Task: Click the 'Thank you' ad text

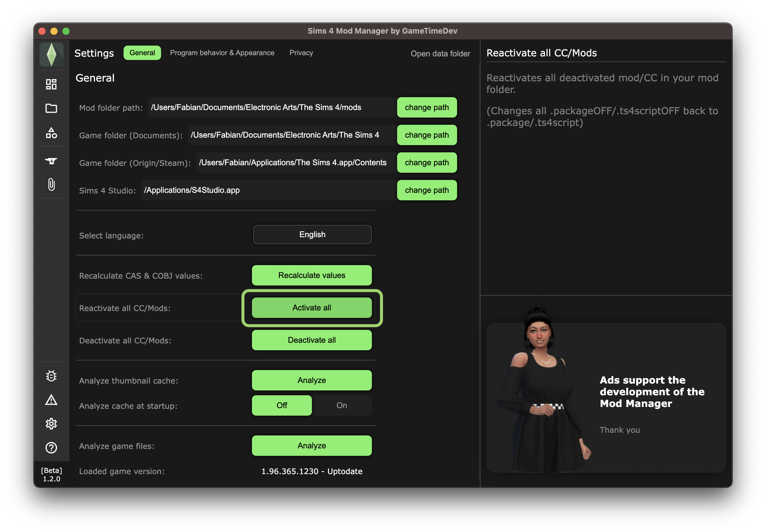Action: pyautogui.click(x=620, y=430)
